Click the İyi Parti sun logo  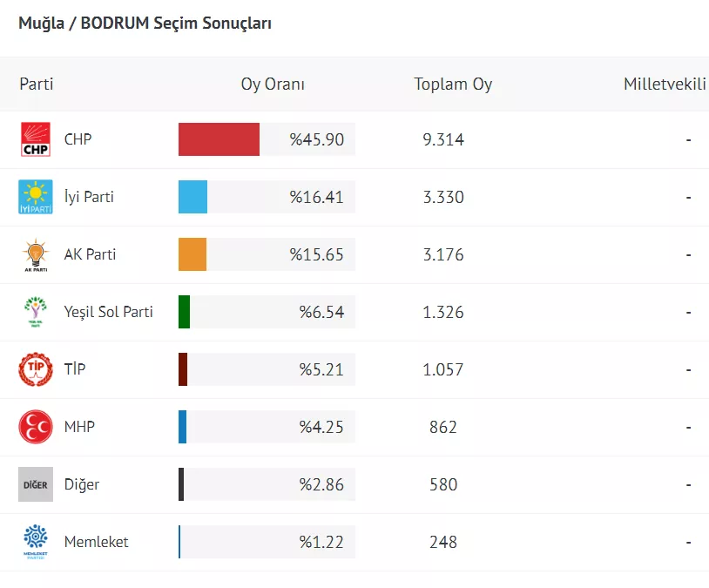point(36,197)
